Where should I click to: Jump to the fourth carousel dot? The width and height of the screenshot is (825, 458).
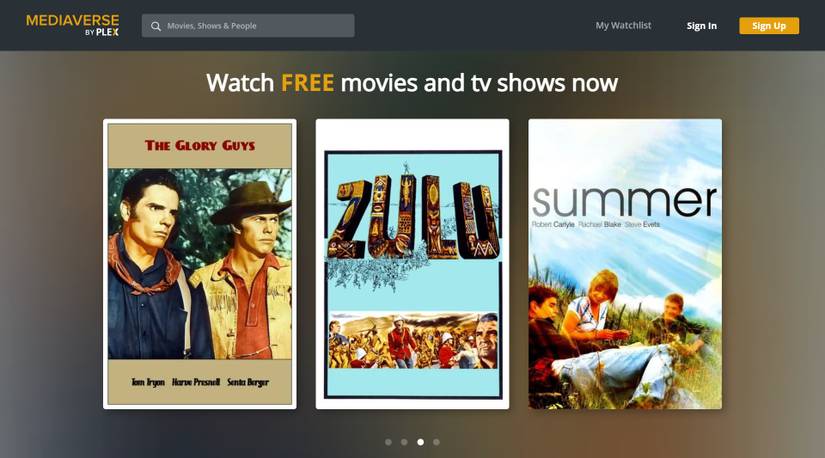(436, 442)
